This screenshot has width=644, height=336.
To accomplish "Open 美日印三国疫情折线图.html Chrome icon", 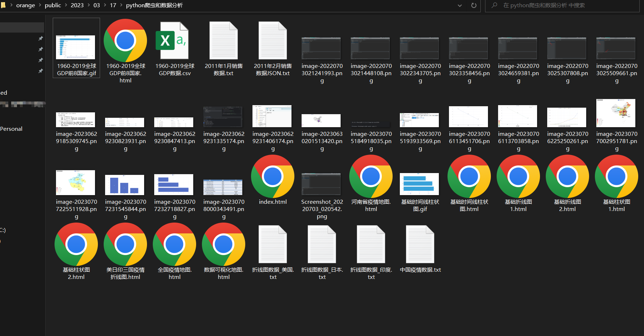I will 125,244.
